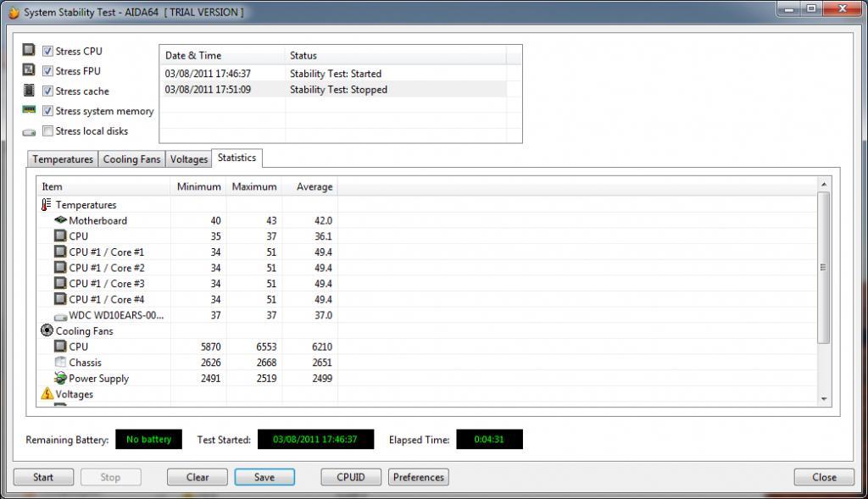This screenshot has width=868, height=499.
Task: Click the Chassis fan row icon
Action: 60,362
